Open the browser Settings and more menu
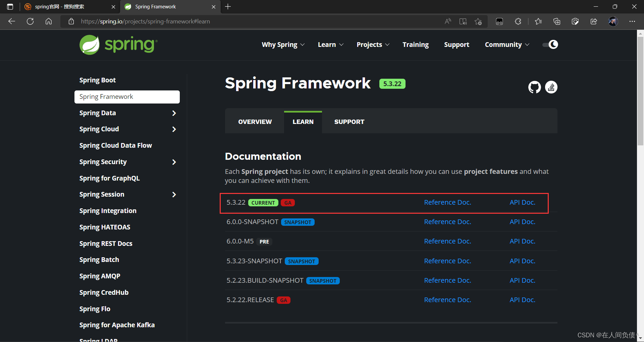Viewport: 644px width, 342px height. coord(632,21)
